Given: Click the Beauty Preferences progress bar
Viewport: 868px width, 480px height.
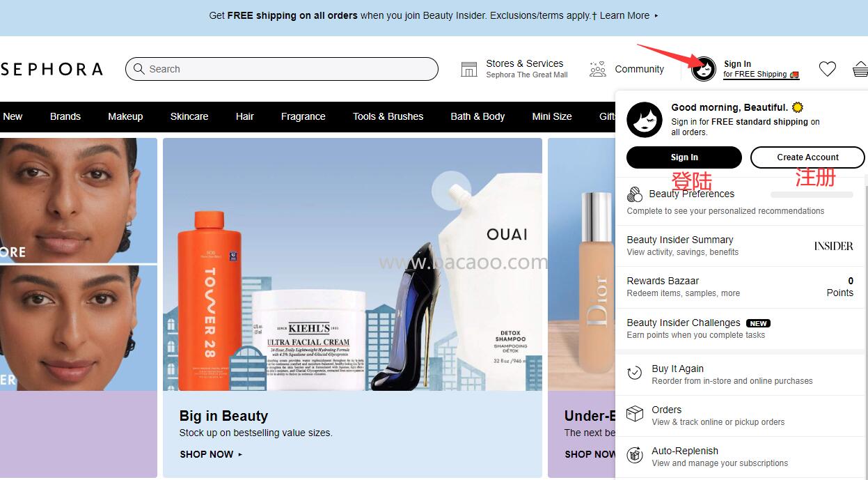Looking at the screenshot, I should [812, 195].
